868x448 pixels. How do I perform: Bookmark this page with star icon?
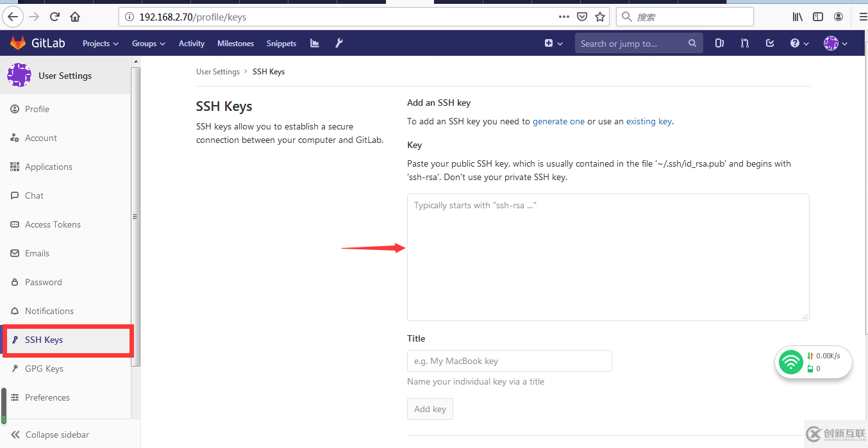click(600, 17)
